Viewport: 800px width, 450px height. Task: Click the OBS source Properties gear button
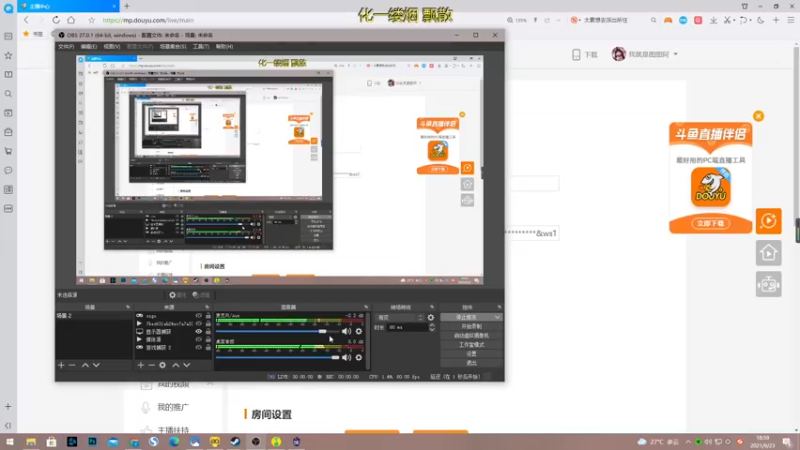coord(178,295)
